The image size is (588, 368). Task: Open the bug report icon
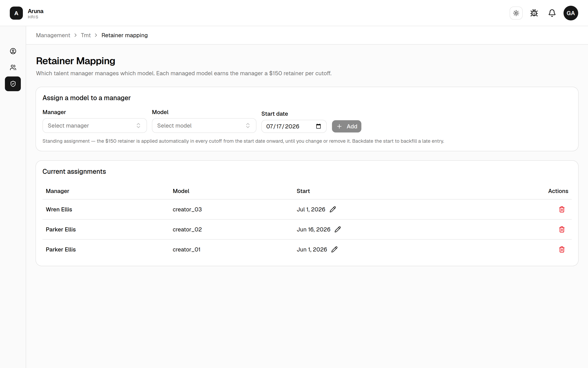534,13
